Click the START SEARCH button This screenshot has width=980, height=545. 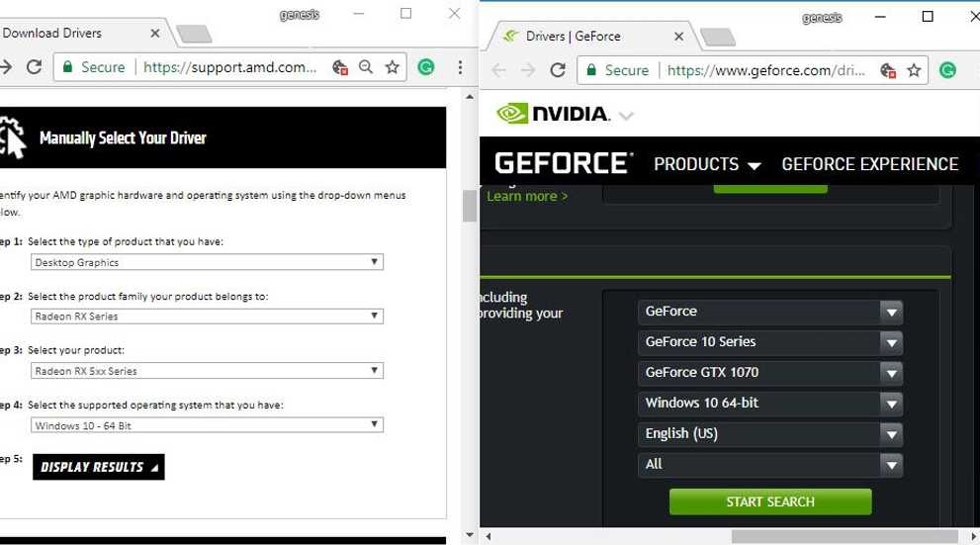(770, 501)
